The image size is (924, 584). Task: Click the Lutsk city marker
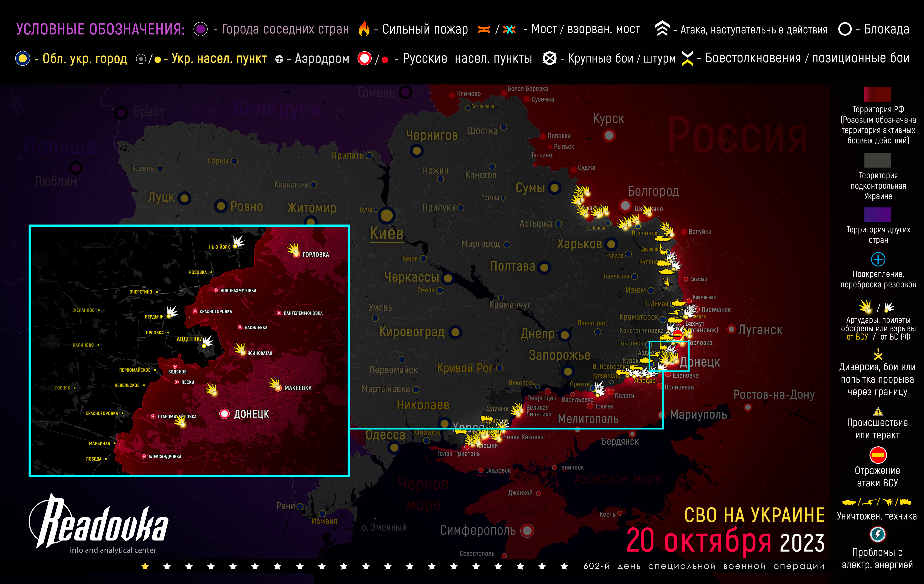(185, 198)
